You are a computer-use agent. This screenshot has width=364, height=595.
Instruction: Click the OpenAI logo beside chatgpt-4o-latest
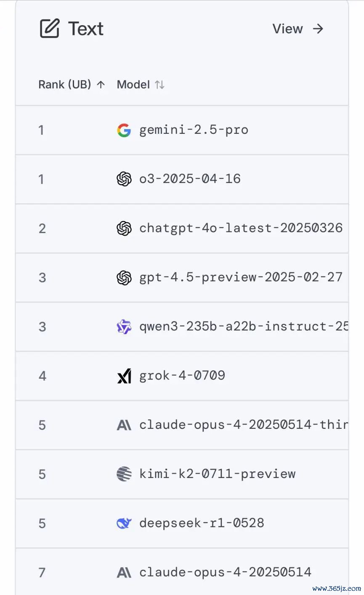[124, 228]
